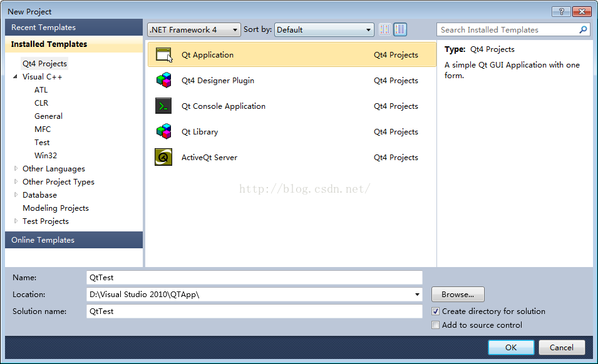
Task: Open the Online Templates section
Action: pos(74,240)
